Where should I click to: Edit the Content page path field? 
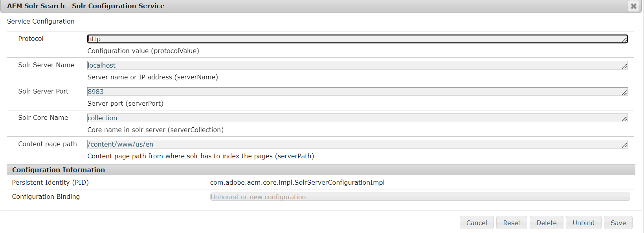tap(357, 144)
